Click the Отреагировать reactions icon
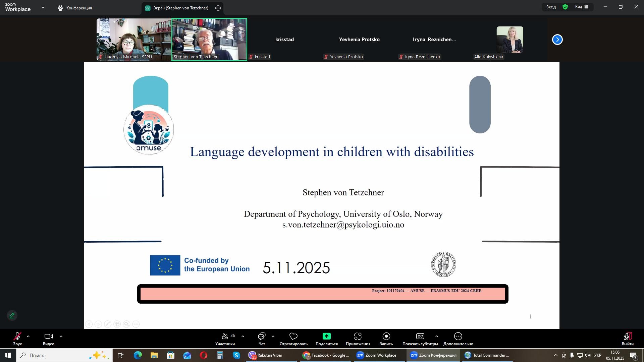644x362 pixels. point(293,337)
